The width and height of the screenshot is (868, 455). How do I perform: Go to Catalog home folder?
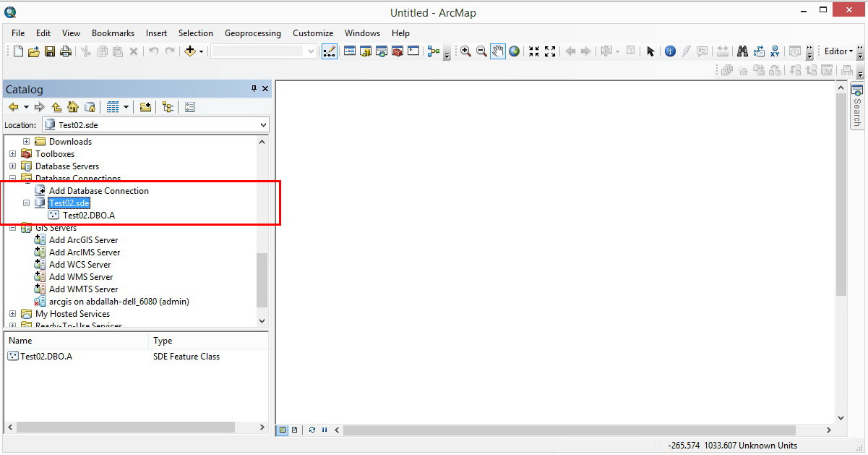pyautogui.click(x=72, y=107)
